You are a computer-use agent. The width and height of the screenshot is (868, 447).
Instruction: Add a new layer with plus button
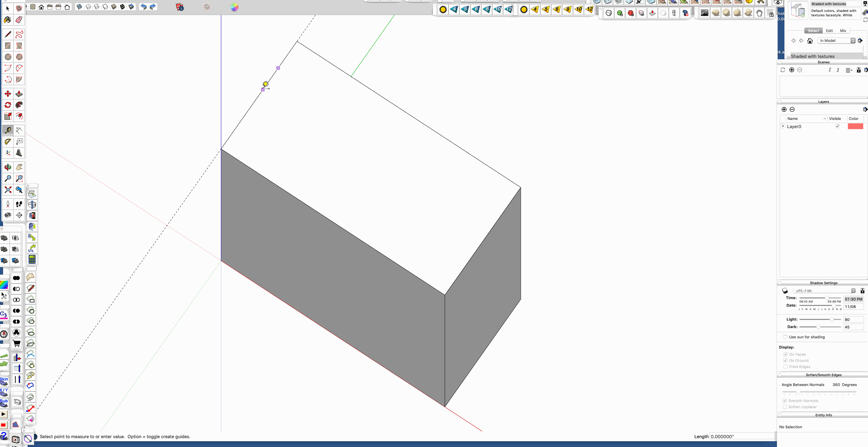click(x=784, y=109)
